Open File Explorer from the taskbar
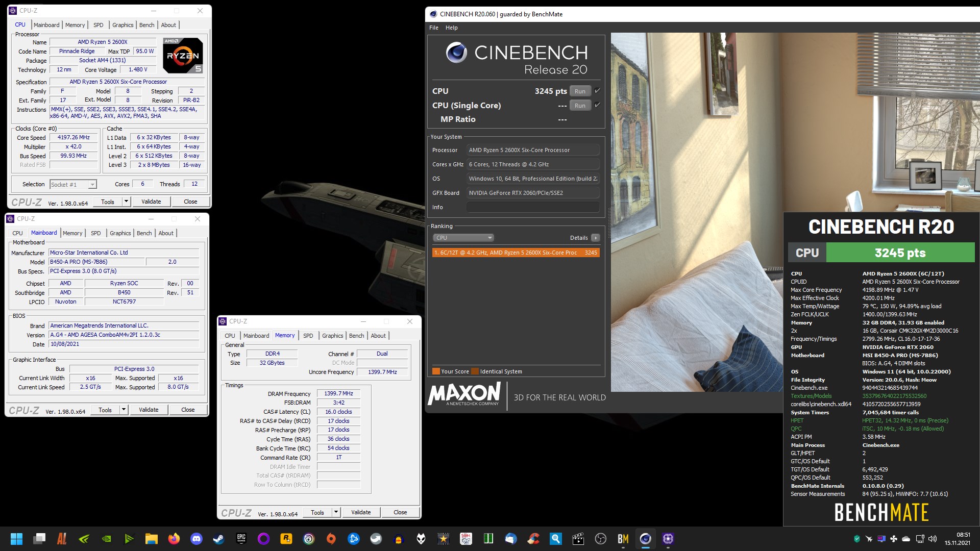Image resolution: width=980 pixels, height=551 pixels. tap(151, 539)
